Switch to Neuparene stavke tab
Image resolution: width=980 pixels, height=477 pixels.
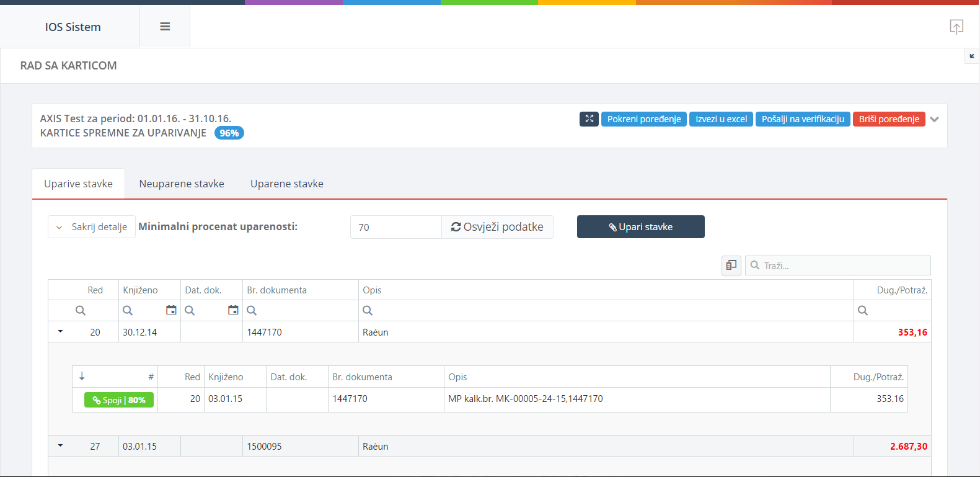point(182,184)
